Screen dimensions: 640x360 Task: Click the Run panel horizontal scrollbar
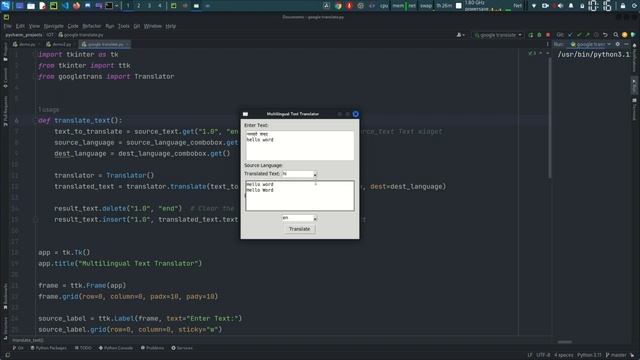(565, 342)
